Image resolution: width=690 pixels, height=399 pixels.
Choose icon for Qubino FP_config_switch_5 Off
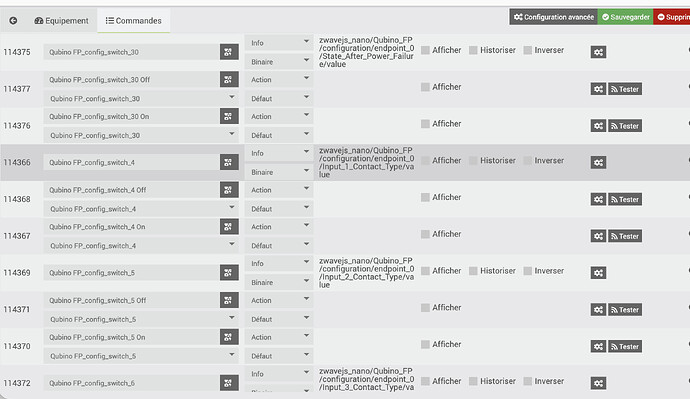pos(229,300)
